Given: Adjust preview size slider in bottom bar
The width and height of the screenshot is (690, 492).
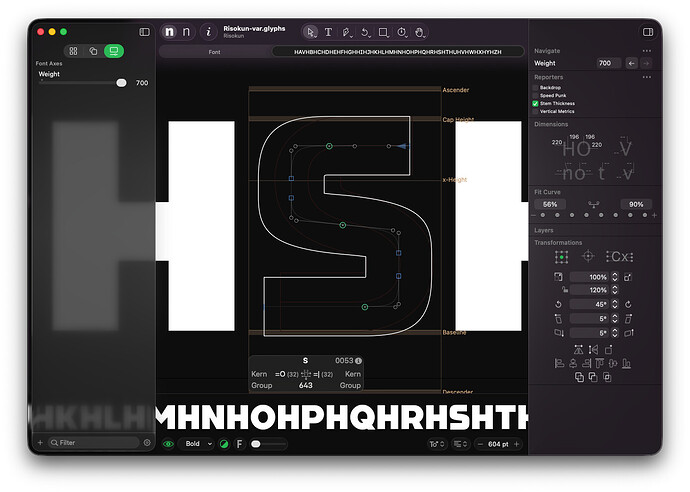Looking at the screenshot, I should [268, 444].
